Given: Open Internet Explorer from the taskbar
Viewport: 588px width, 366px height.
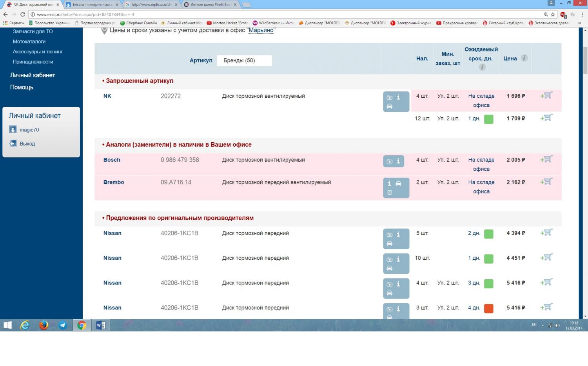Looking at the screenshot, I should [25, 325].
